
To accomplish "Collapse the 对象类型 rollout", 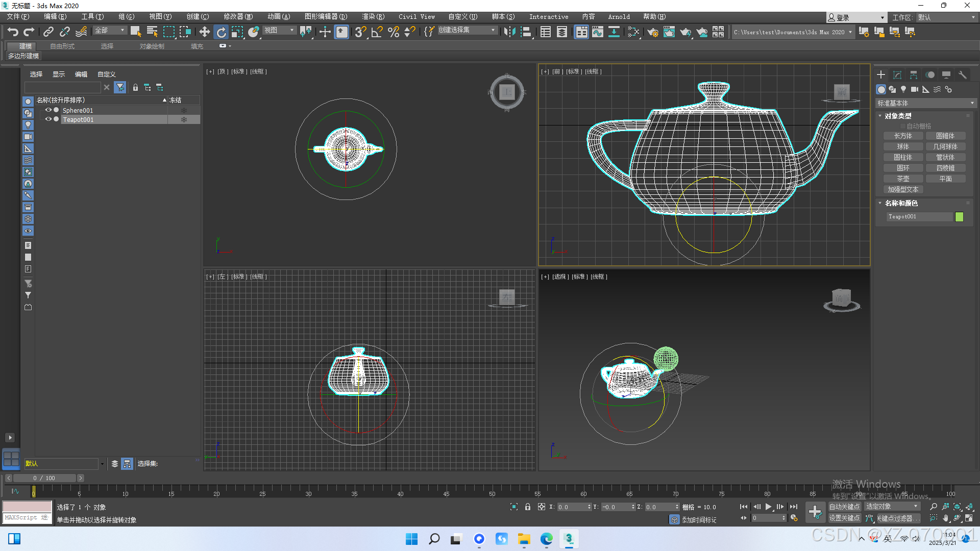I will [x=898, y=116].
